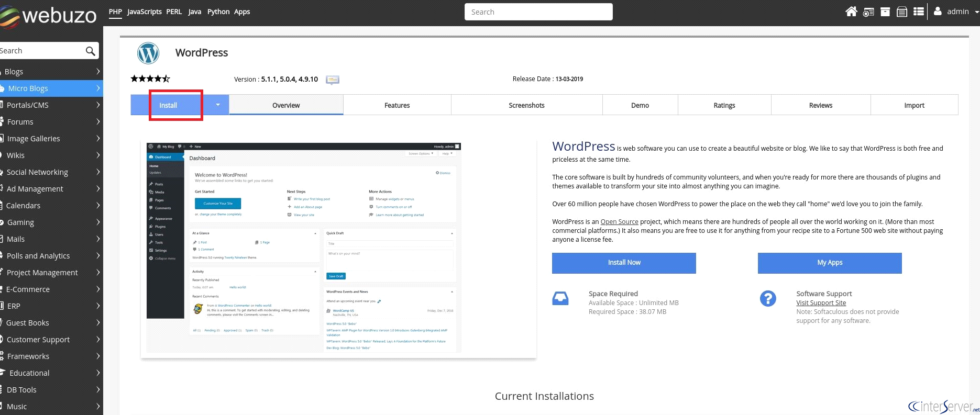Viewport: 980px width, 415px height.
Task: Switch to the Ratings tab
Action: [x=724, y=105]
